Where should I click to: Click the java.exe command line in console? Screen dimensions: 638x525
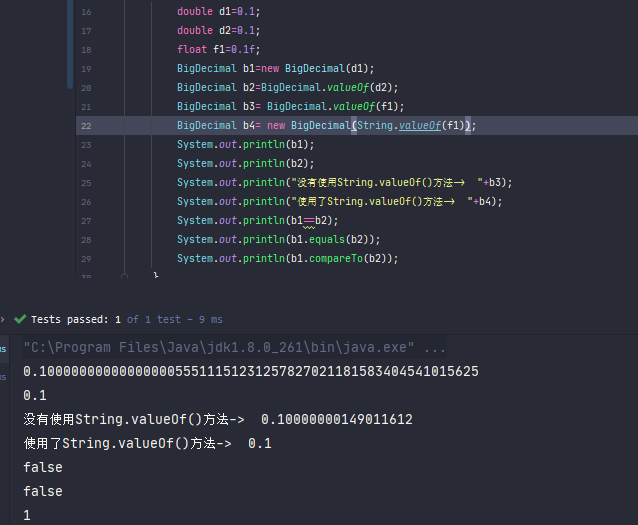pos(235,348)
